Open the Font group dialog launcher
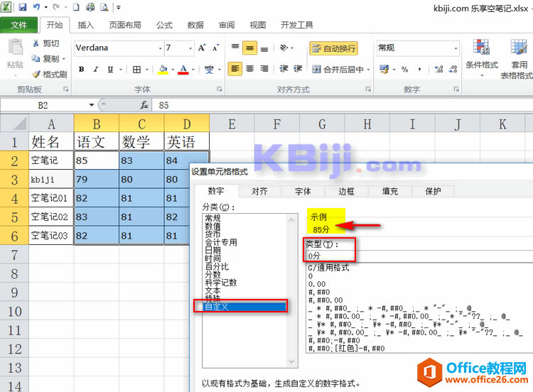This screenshot has width=533, height=392. (220, 89)
